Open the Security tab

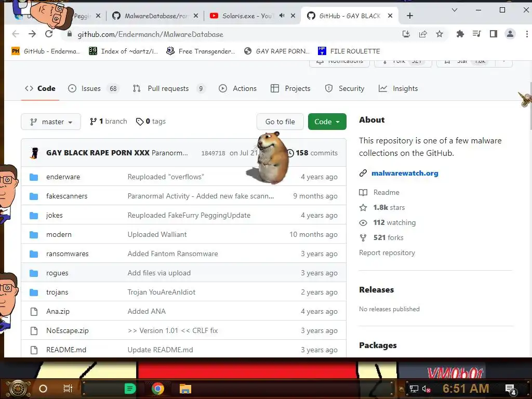345,88
